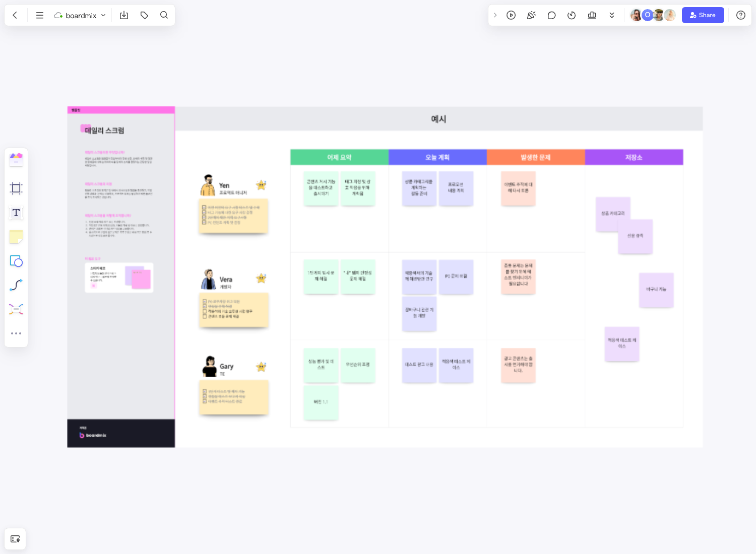Toggle first checkbox in Gary's task card
This screenshot has width=756, height=554.
tap(205, 391)
